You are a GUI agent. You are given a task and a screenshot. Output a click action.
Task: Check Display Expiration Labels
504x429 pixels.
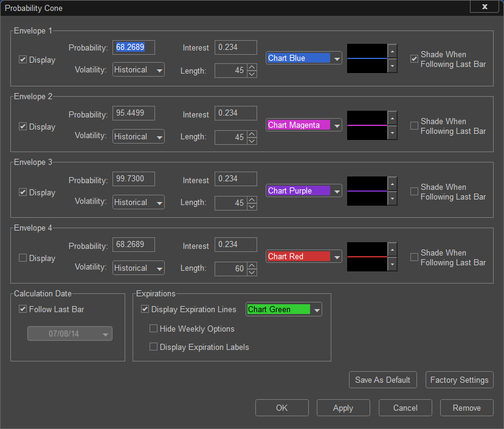point(154,347)
